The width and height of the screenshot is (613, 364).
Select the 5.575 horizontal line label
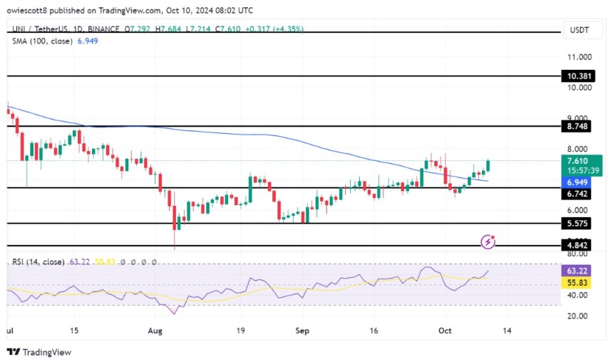[x=576, y=224]
